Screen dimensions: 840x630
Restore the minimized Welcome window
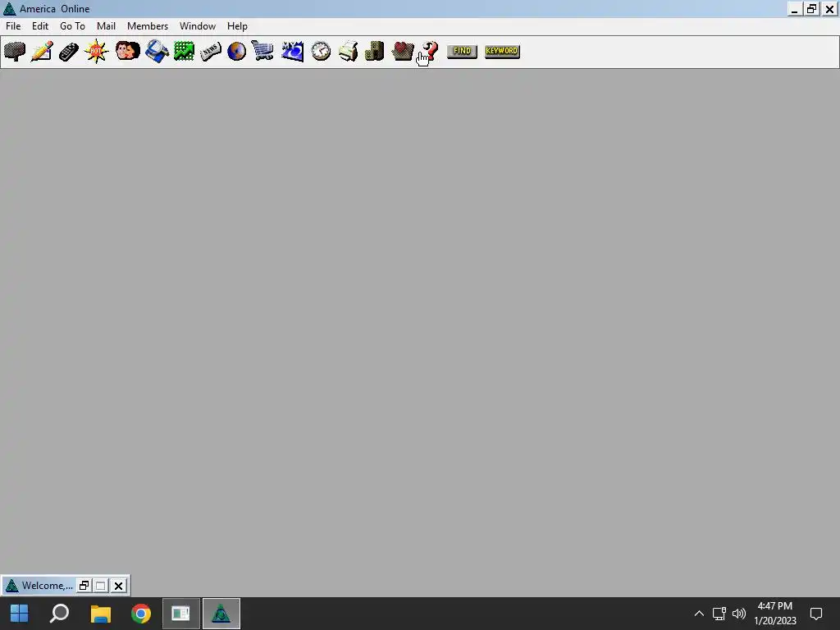[84, 586]
